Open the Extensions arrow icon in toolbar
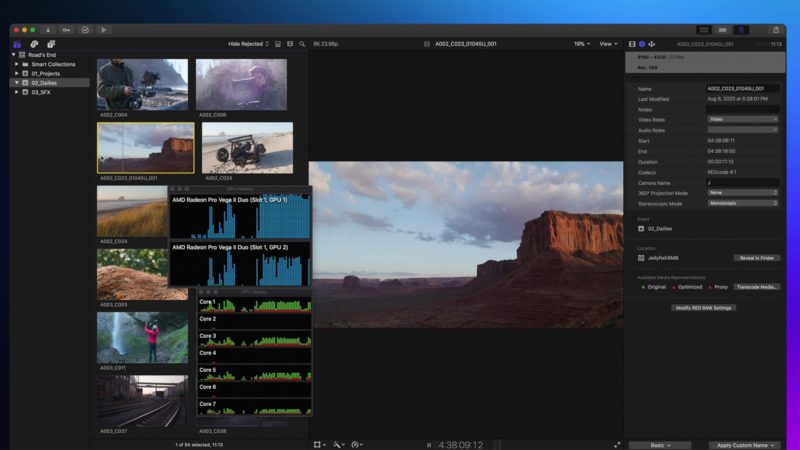 pos(103,30)
